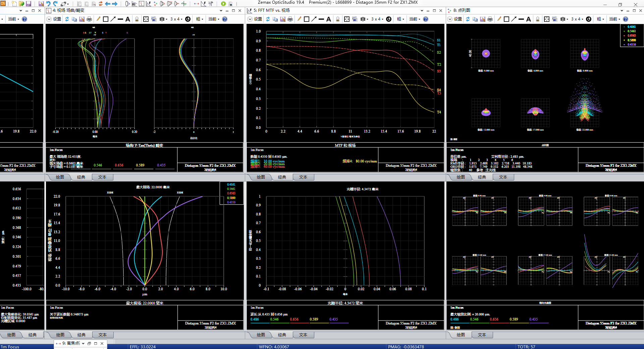644x349 pixels.
Task: Undo the last action
Action: 48,4
